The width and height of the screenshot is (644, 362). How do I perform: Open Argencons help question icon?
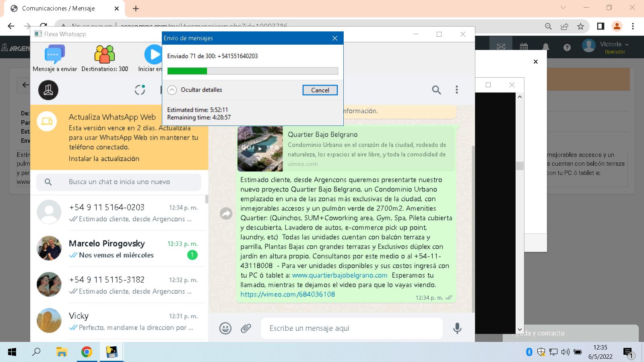click(x=567, y=47)
